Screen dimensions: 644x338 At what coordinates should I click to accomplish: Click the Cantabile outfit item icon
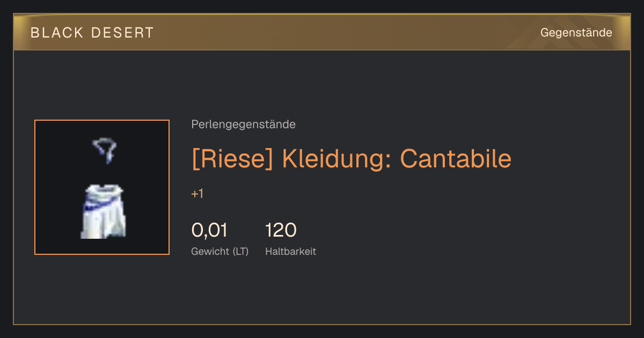coord(102,187)
